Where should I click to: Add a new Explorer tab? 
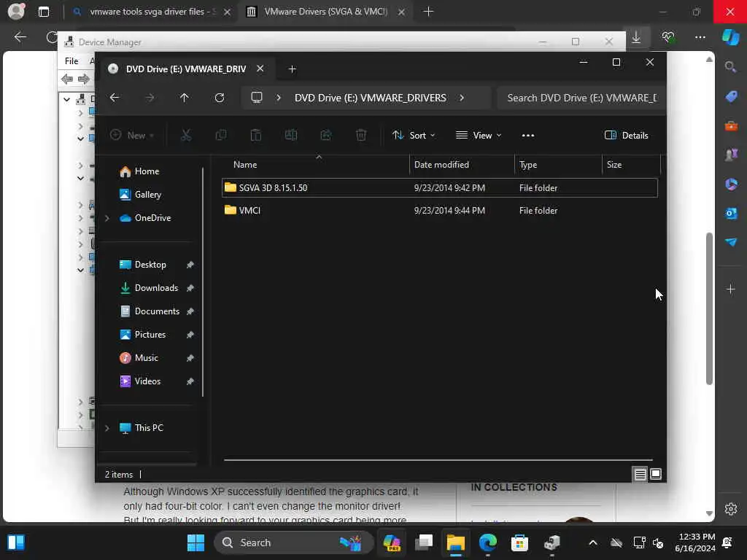[x=292, y=69]
